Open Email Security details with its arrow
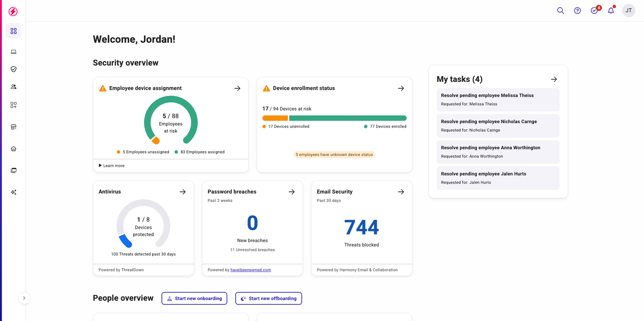This screenshot has height=321, width=644. 401,192
